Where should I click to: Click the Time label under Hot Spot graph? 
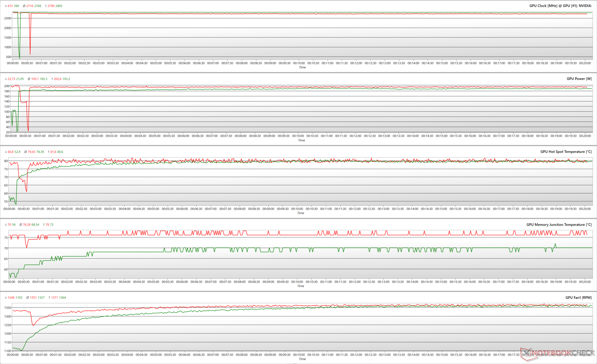(300, 213)
